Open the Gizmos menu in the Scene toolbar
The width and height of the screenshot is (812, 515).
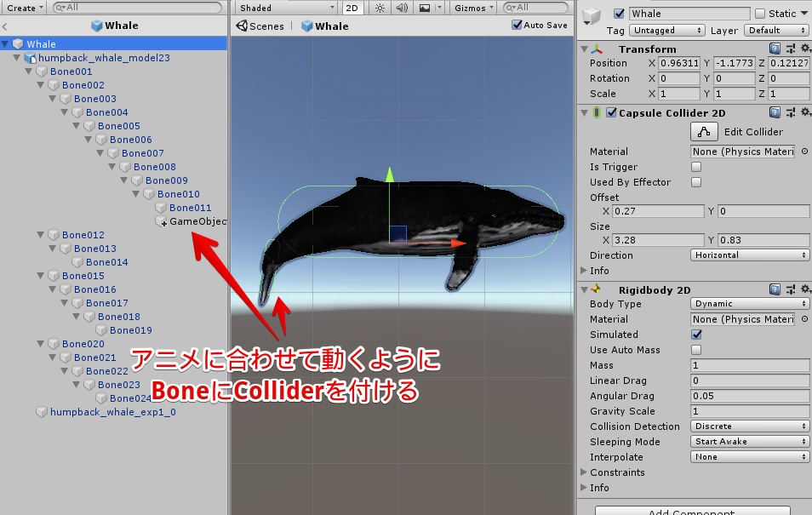(472, 8)
